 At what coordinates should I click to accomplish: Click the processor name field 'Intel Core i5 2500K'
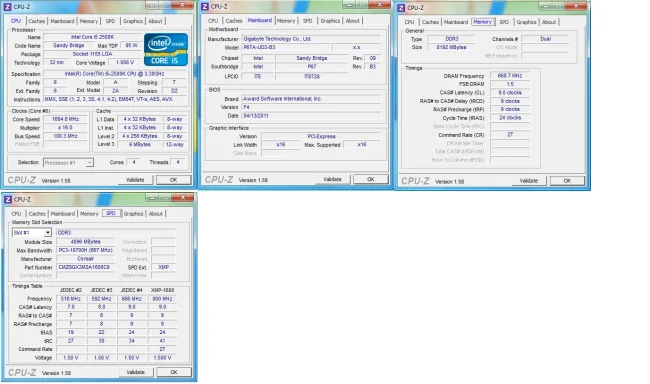coord(92,37)
